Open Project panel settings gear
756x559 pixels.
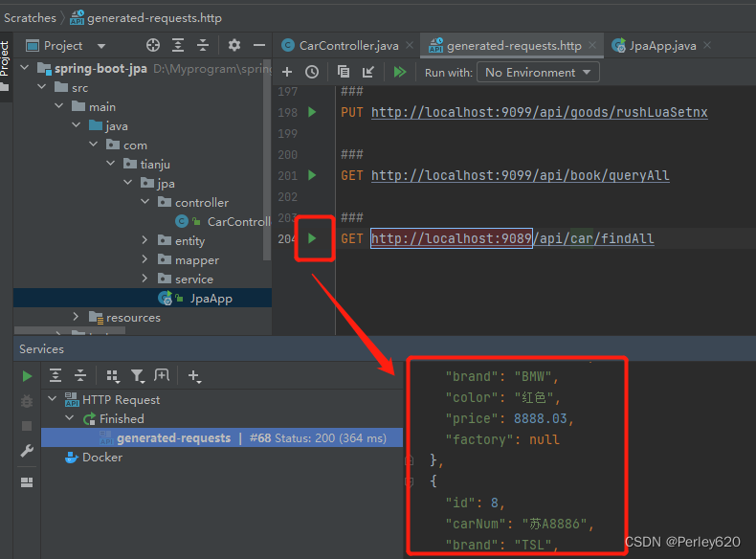234,45
